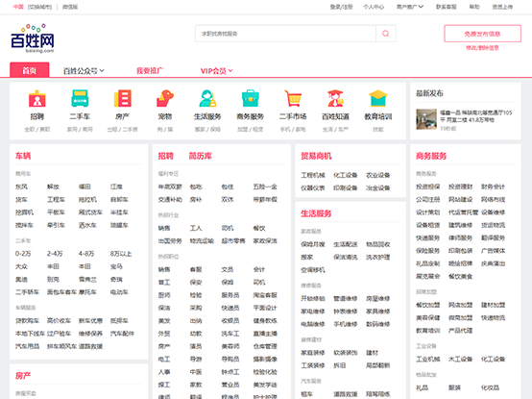Select the 交通补助 benefit link
532x399 pixels.
170,200
